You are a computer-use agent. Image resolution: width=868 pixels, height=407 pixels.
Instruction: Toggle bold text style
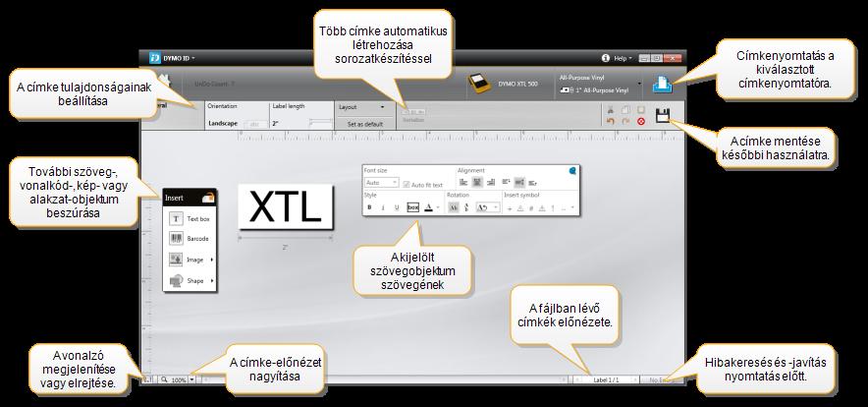point(369,207)
